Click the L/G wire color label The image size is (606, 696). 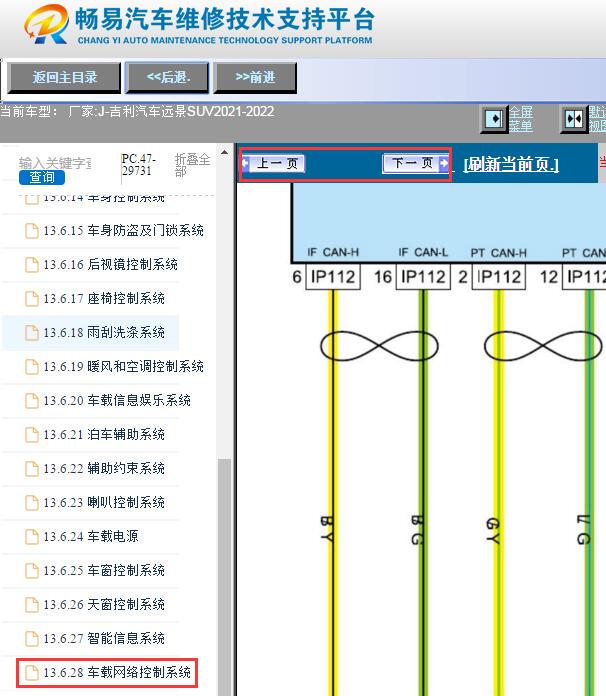pos(583,530)
